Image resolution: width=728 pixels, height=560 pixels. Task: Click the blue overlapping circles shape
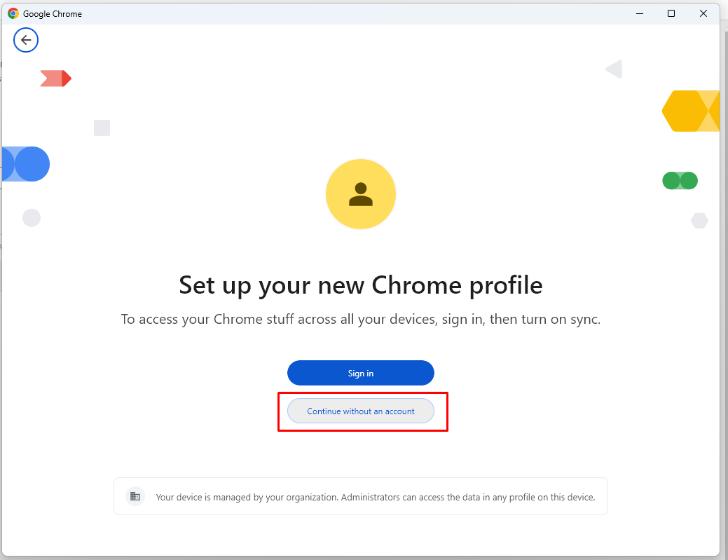pos(26,164)
